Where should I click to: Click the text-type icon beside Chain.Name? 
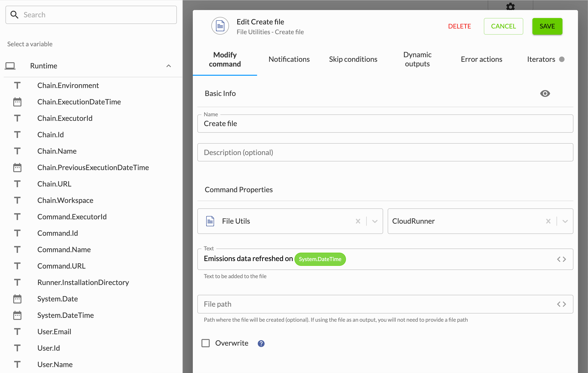(x=17, y=151)
